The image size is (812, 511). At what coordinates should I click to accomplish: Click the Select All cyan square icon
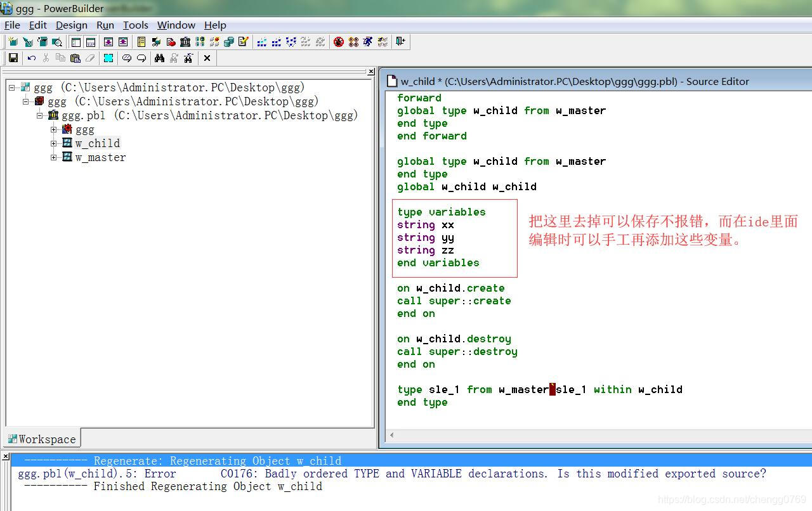108,58
